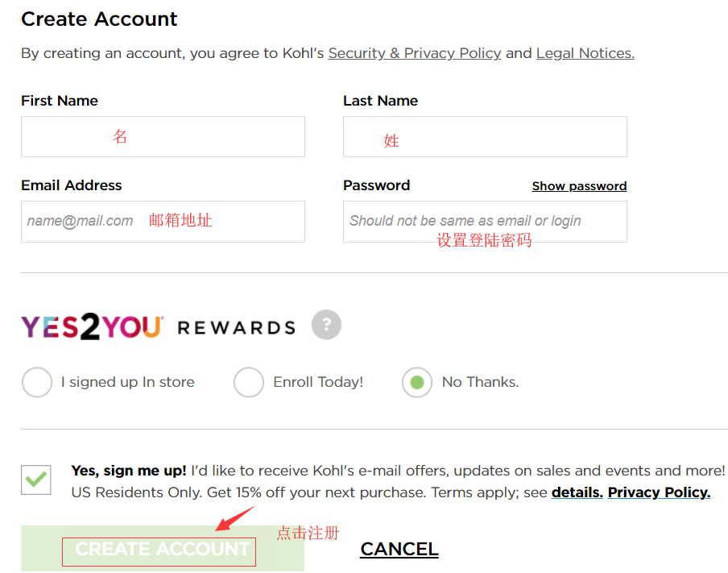The width and height of the screenshot is (728, 573).
Task: Open the bold Privacy Policy link
Action: point(659,492)
